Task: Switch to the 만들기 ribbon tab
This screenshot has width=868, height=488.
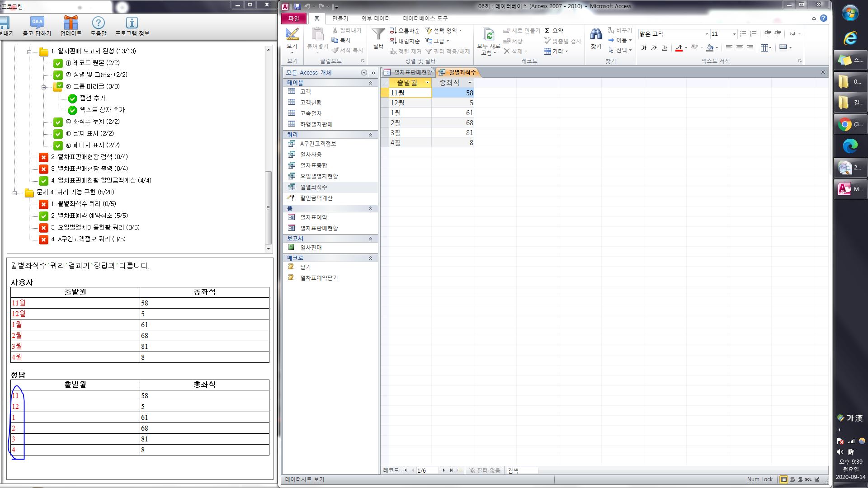Action: pos(340,19)
